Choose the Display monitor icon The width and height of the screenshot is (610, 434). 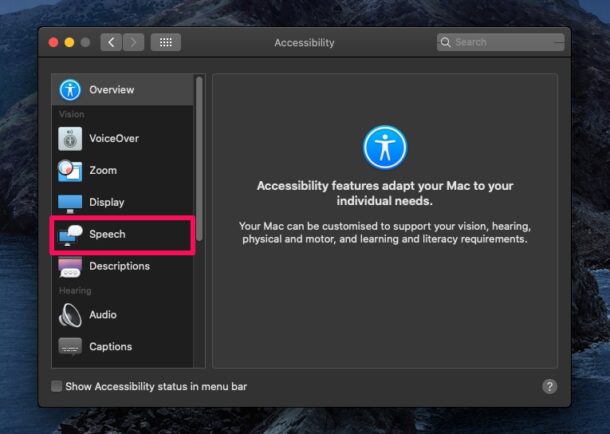pyautogui.click(x=70, y=203)
